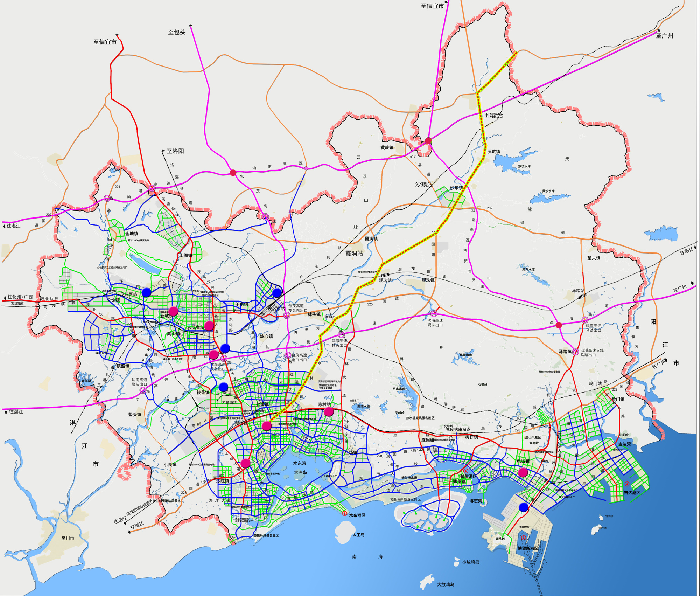This screenshot has height=596, width=700.
Task: Click the 沈海高速鳌头出口 interchange icon
Action: 143,390
